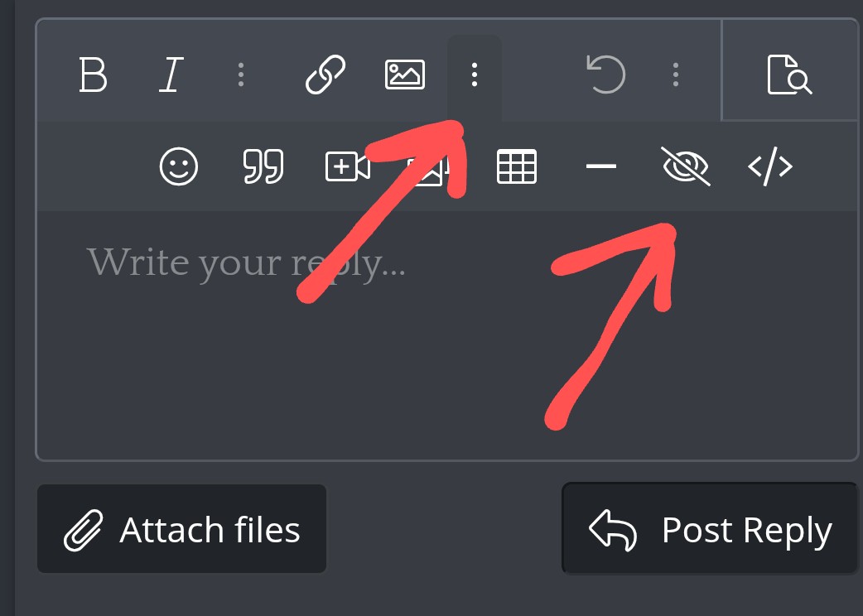Viewport: 863px width, 616px height.
Task: Open the post preview icon
Action: pyautogui.click(x=789, y=75)
